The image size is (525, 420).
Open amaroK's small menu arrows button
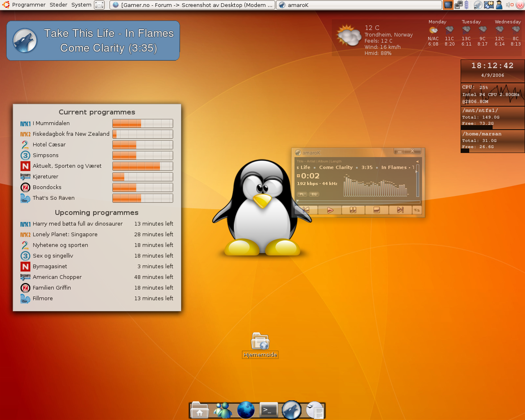[x=417, y=210]
